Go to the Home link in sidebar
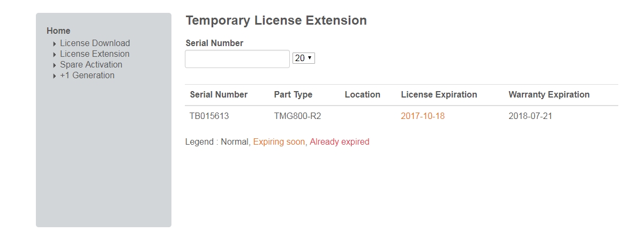Screen dimensions: 644x239 point(58,31)
